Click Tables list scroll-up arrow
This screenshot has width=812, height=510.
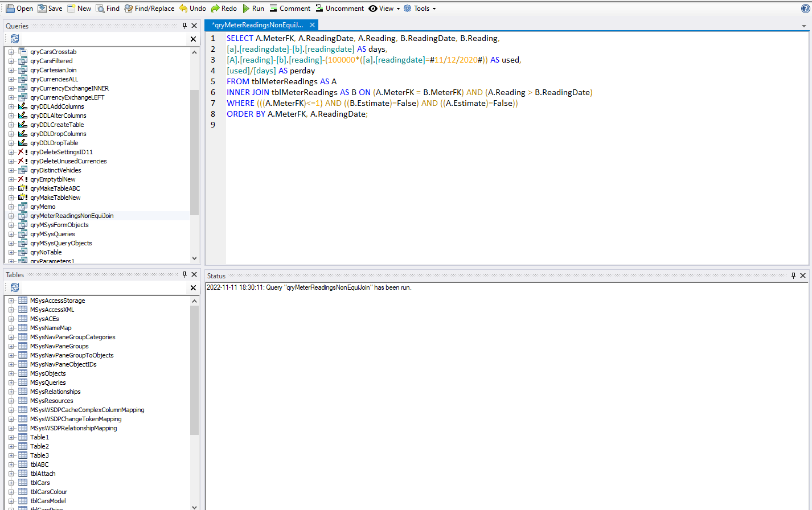[x=194, y=301]
